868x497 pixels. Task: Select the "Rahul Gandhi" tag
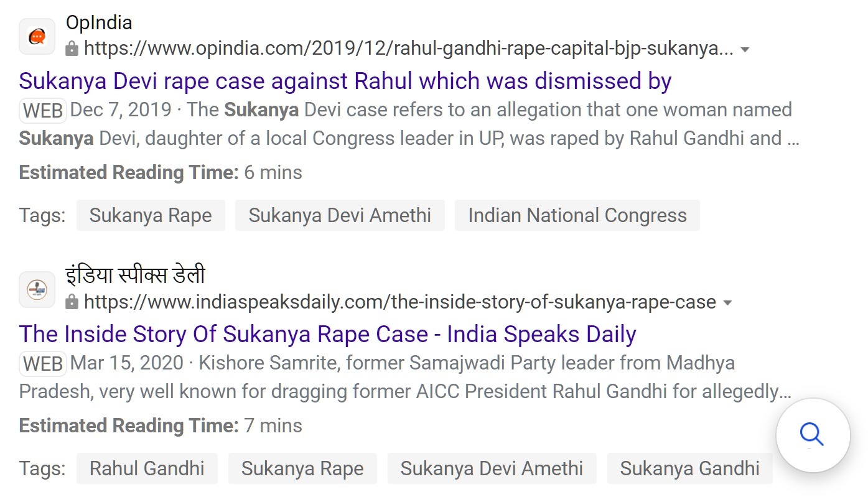point(147,468)
